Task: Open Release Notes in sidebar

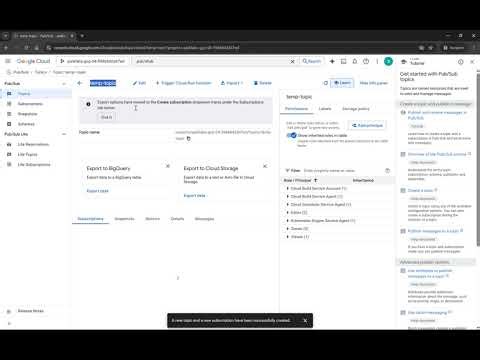Action: pos(36,311)
